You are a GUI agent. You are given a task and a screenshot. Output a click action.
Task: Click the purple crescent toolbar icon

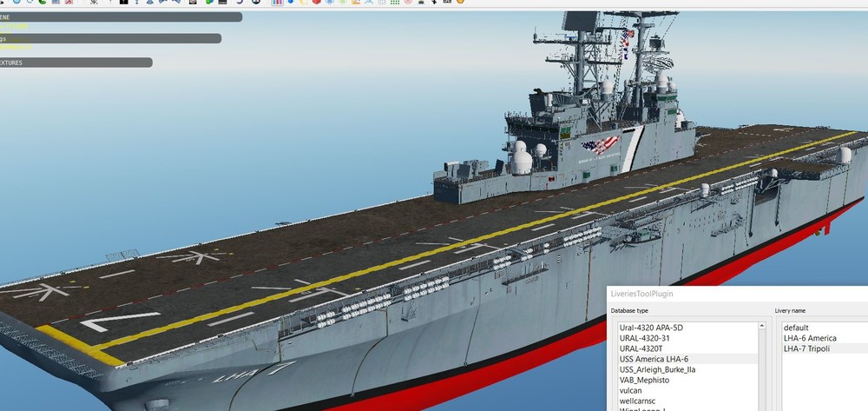tap(240, 3)
